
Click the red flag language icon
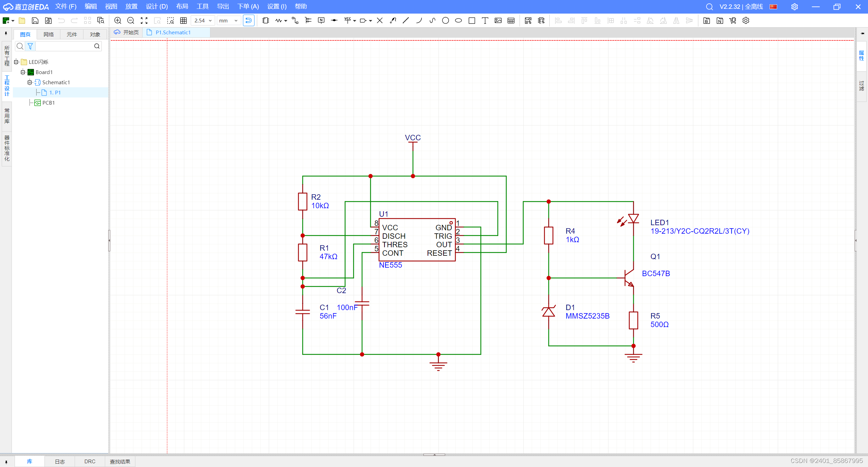[773, 7]
